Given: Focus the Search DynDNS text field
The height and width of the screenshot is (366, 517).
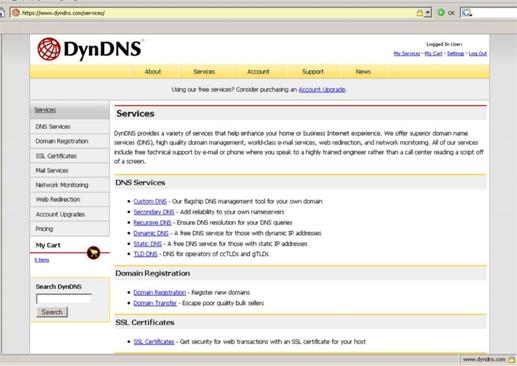Looking at the screenshot, I should tap(64, 299).
